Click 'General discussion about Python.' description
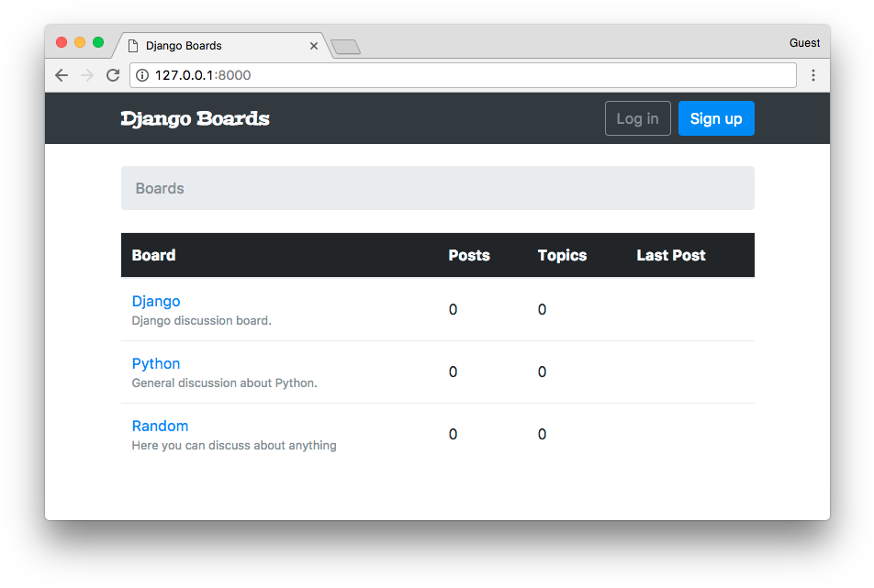874x588 pixels. pos(225,383)
